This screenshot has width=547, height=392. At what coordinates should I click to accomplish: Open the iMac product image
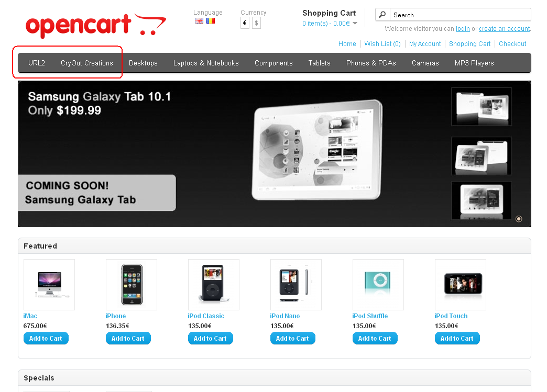click(49, 285)
